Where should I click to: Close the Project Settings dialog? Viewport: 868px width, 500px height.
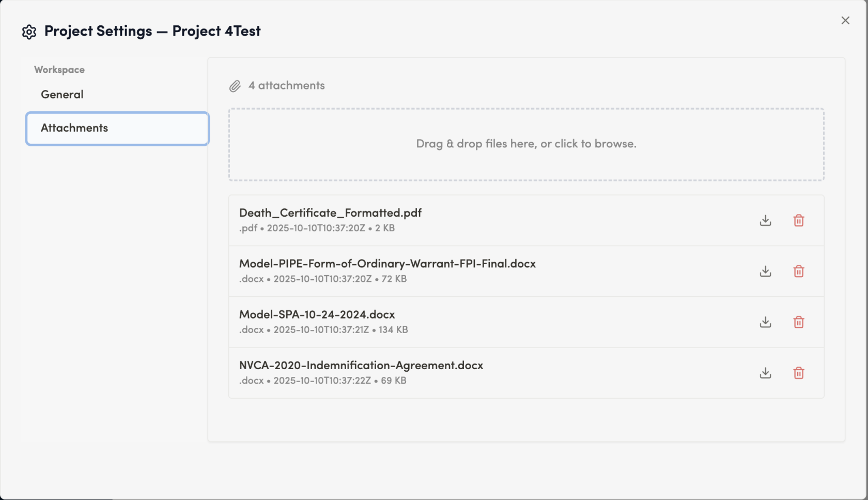(845, 20)
